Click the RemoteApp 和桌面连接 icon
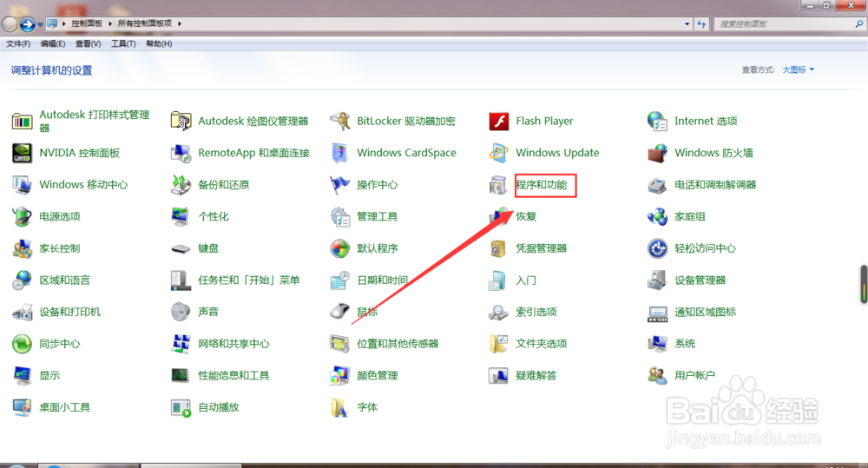This screenshot has width=868, height=468. tap(181, 153)
